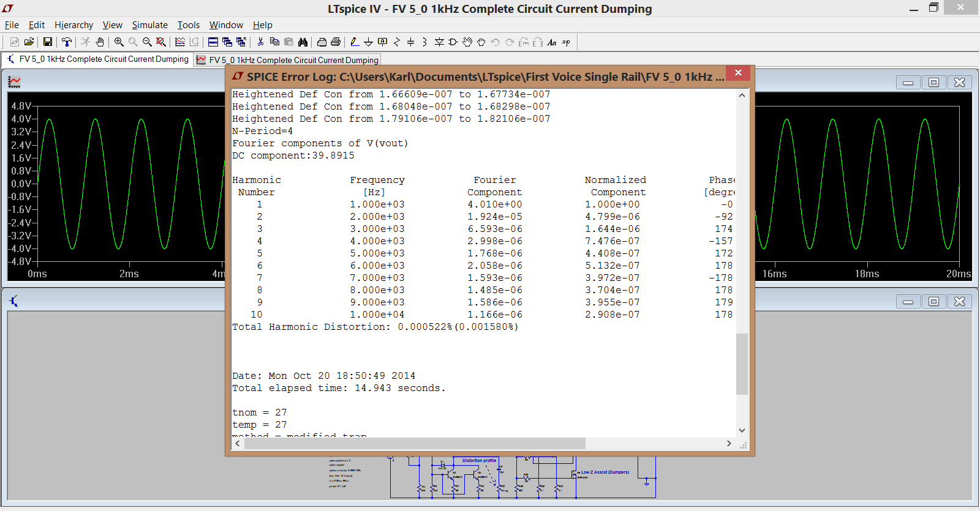Click the Mirror component icon
The height and width of the screenshot is (511, 980).
(538, 42)
